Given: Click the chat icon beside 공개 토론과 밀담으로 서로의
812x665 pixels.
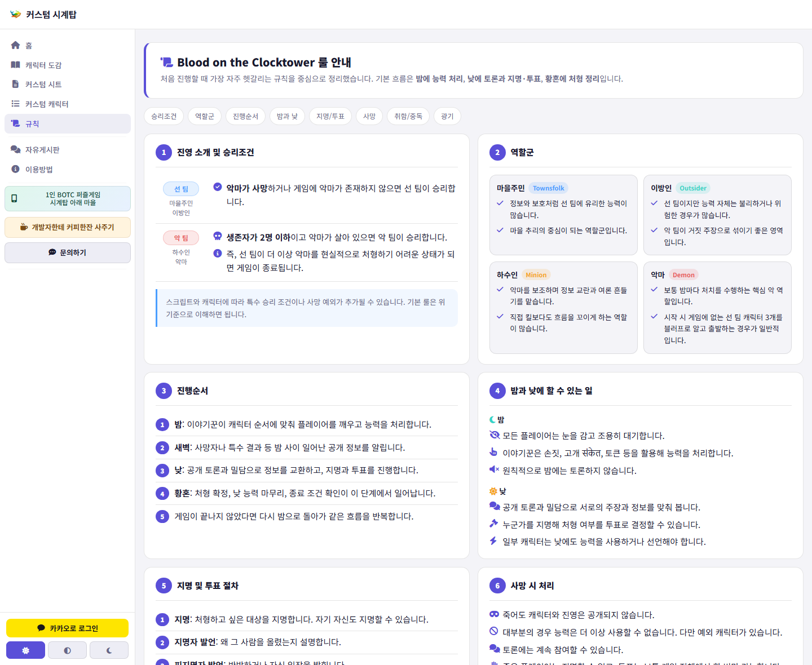Looking at the screenshot, I should pos(495,506).
